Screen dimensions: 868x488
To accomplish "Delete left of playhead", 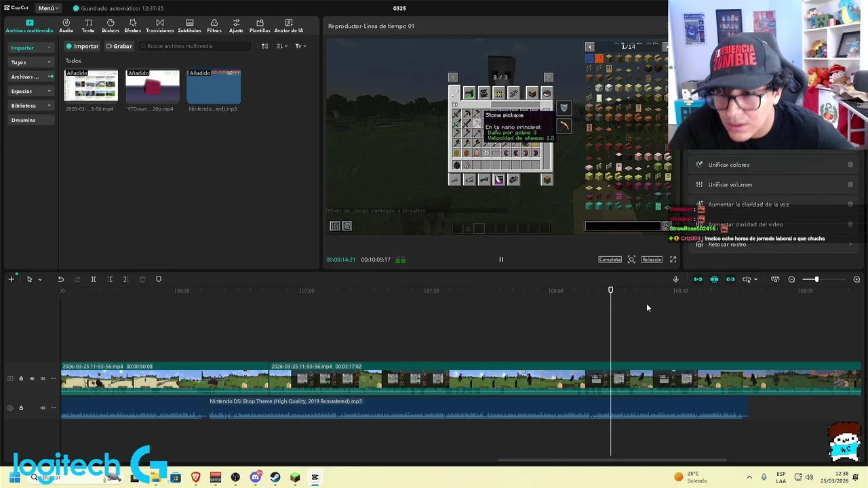I will pyautogui.click(x=110, y=279).
